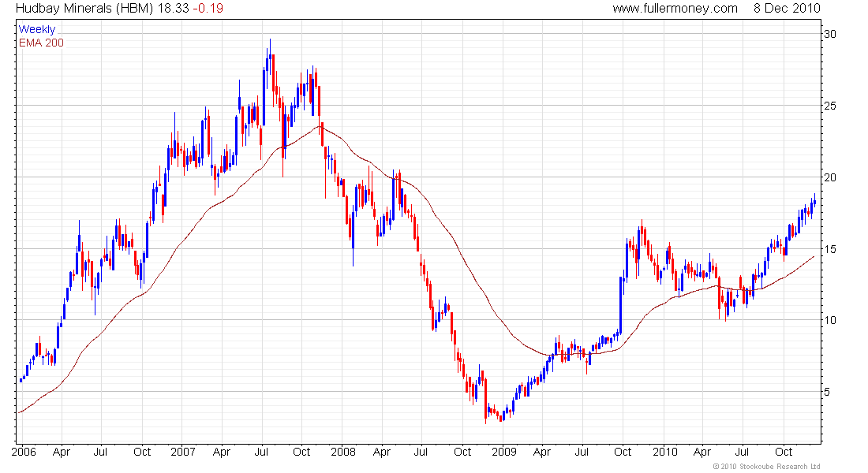Click the y-axis label 10
This screenshot has width=868, height=473.
830,320
